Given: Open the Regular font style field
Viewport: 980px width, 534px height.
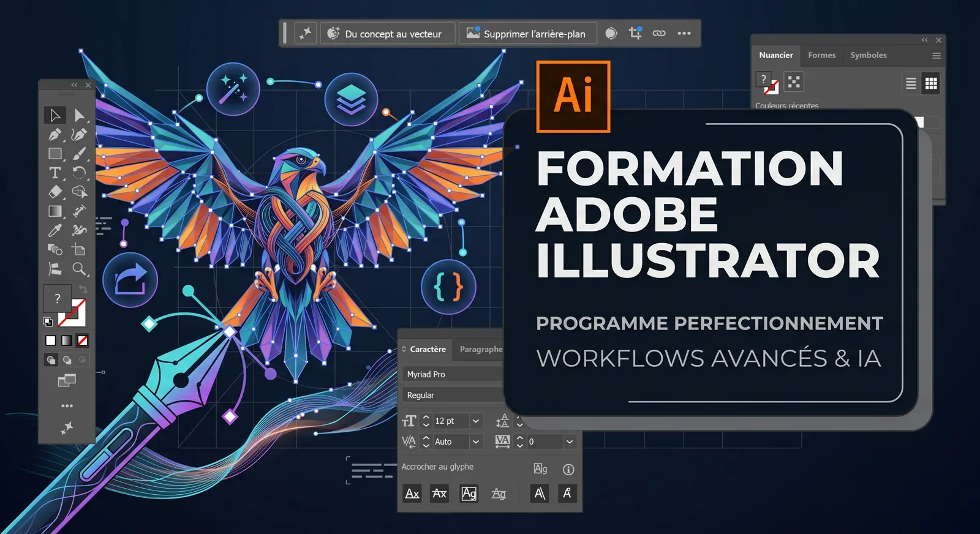Looking at the screenshot, I should pyautogui.click(x=453, y=395).
